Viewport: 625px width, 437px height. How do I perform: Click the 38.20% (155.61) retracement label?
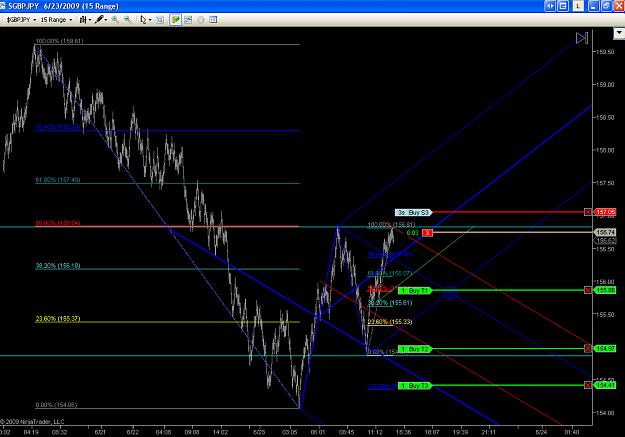(x=390, y=303)
